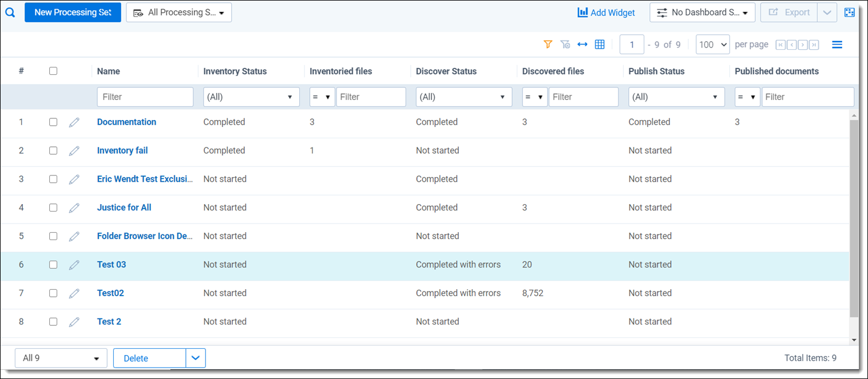This screenshot has width=868, height=379.
Task: Click the clear all filters icon
Action: (565, 45)
